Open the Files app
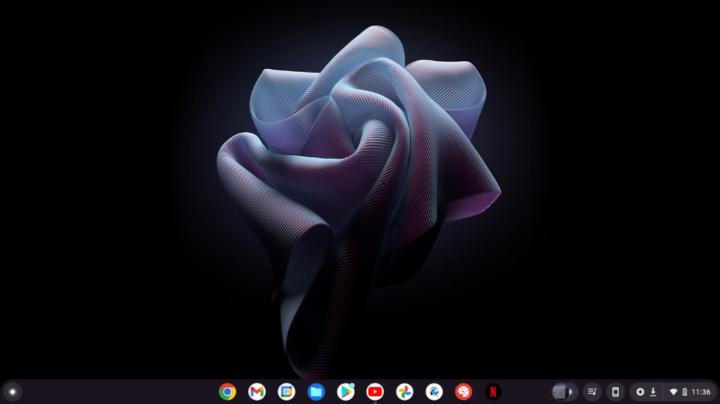The height and width of the screenshot is (404, 720). 316,392
